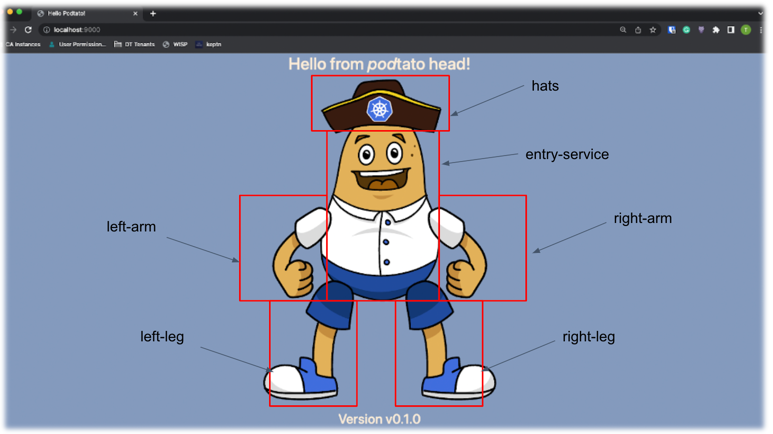The width and height of the screenshot is (773, 434).
Task: Open the WISP bookmark
Action: [175, 44]
